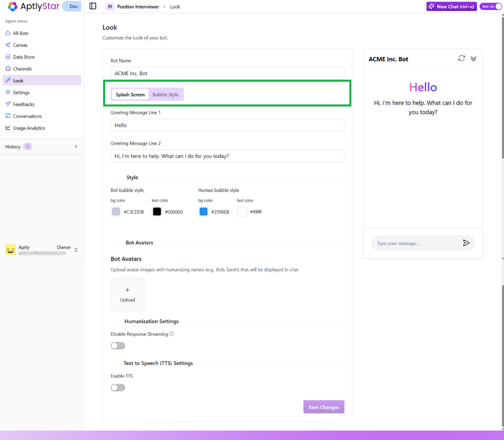Click the Type your message input
The image size is (504, 440).
(417, 243)
